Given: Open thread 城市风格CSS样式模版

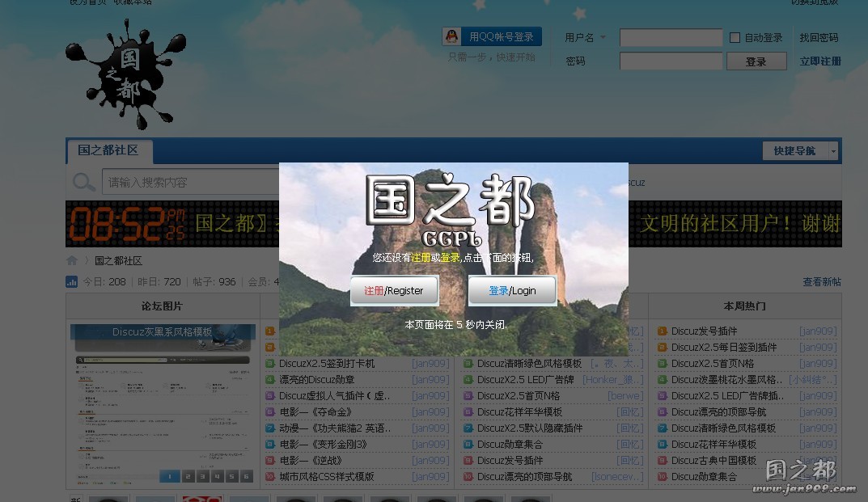Looking at the screenshot, I should pos(327,477).
